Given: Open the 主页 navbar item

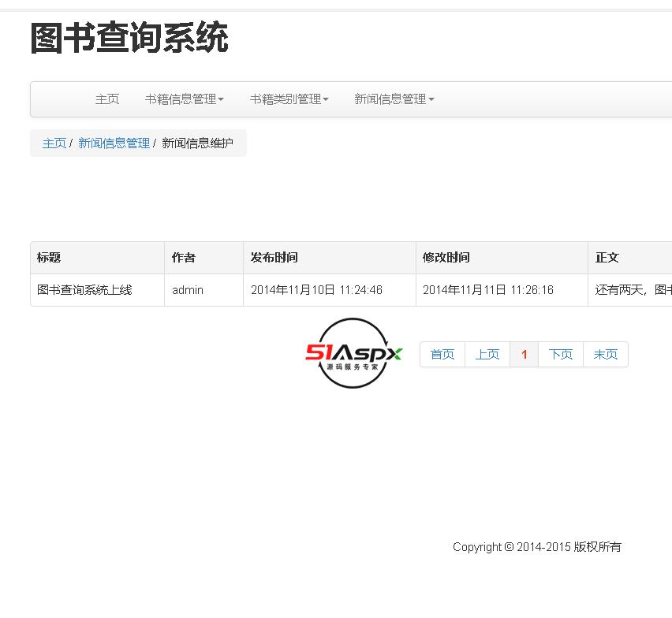Looking at the screenshot, I should [107, 99].
